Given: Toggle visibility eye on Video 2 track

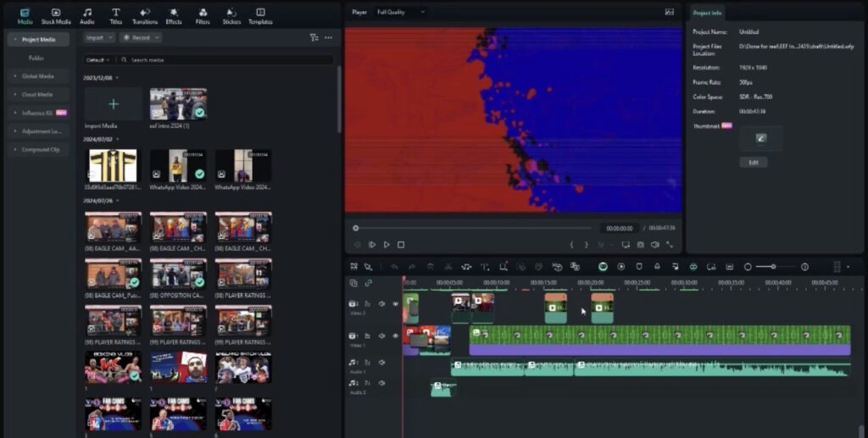Looking at the screenshot, I should coord(395,303).
